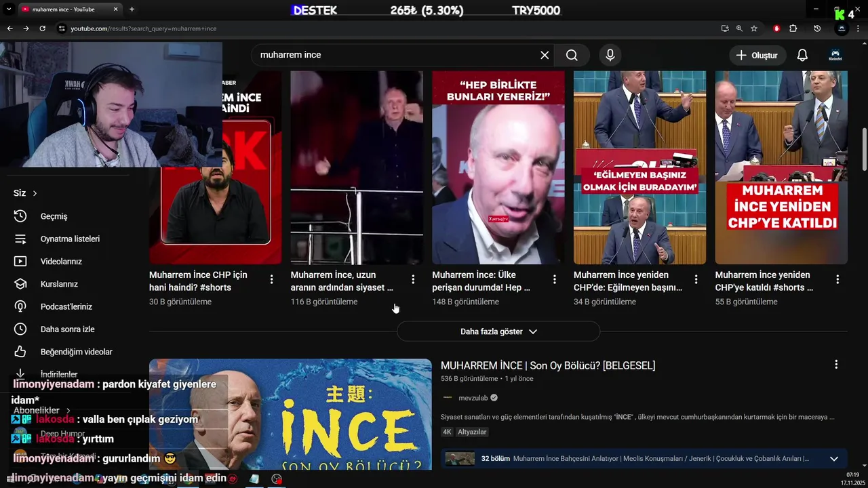
Task: Open the tab search dropdown
Action: (9, 9)
